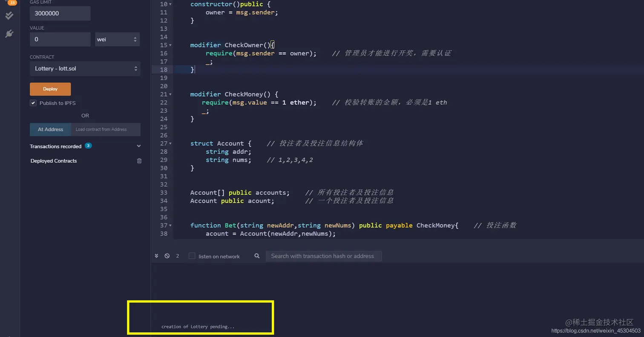
Task: Open the wei unit dropdown
Action: 117,39
